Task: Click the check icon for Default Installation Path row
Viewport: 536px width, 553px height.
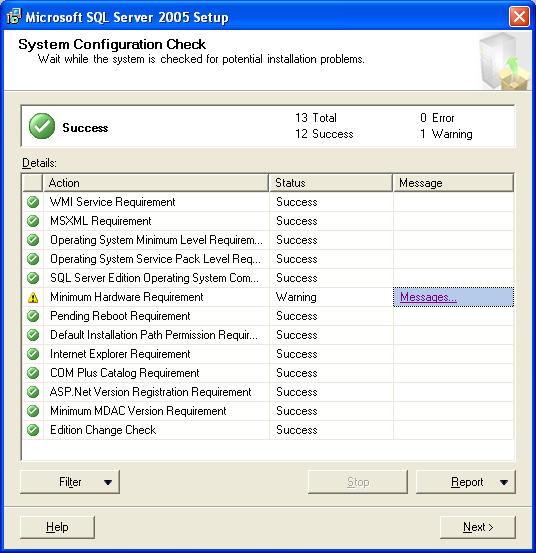Action: pyautogui.click(x=33, y=335)
